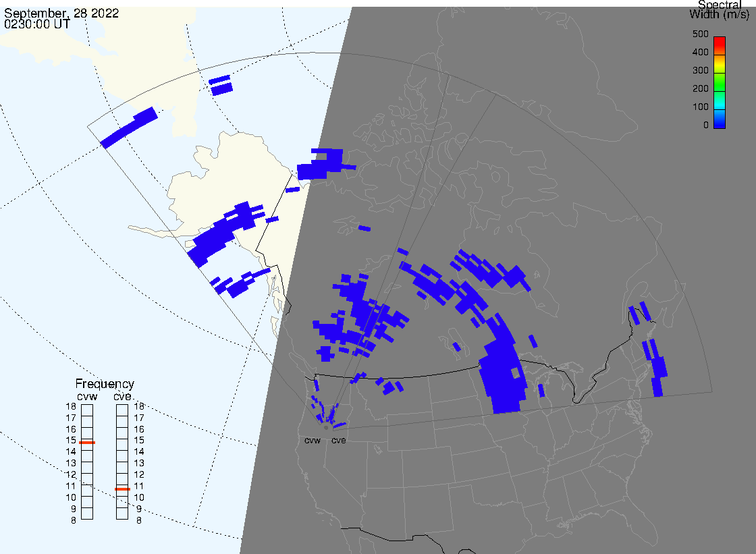The height and width of the screenshot is (554, 756).
Task: Click the 'Spectral Width (m/s)' legend title
Action: 720,9
